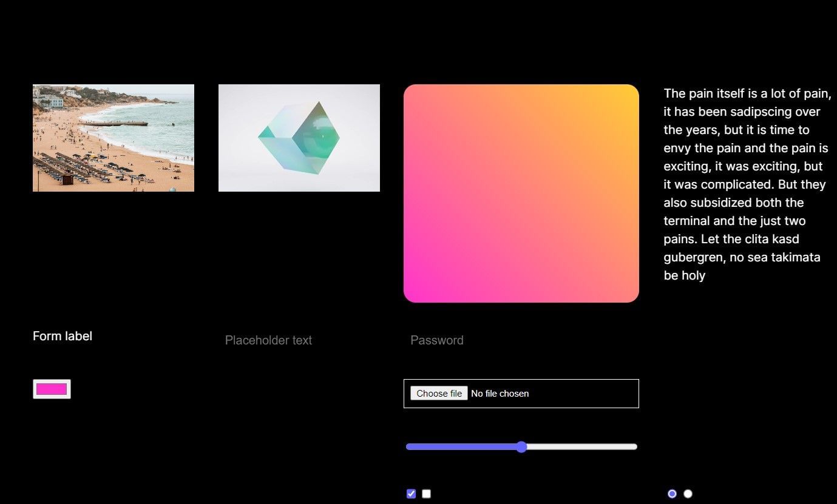837x504 pixels.
Task: Click the selected blue radio button
Action: coord(672,494)
